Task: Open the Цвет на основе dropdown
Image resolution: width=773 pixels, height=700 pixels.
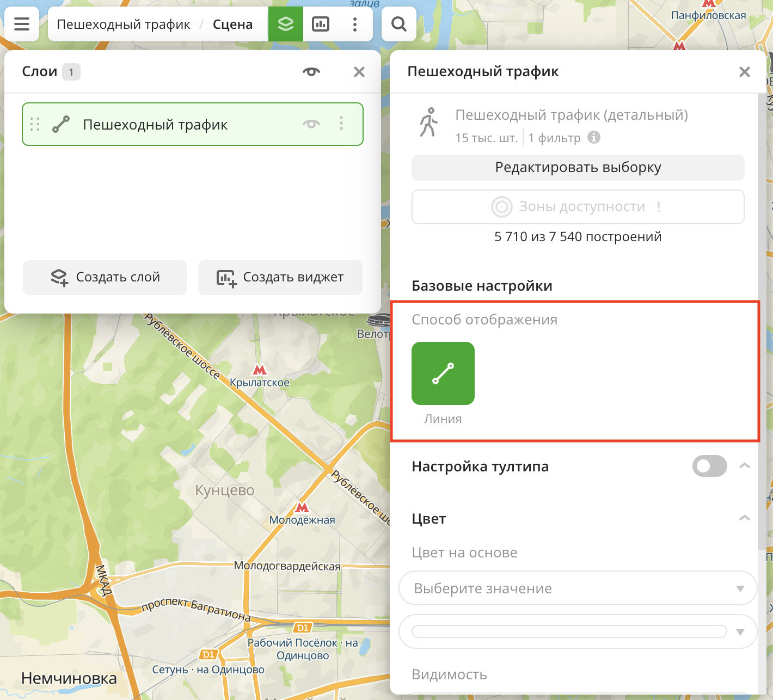Action: pos(578,588)
